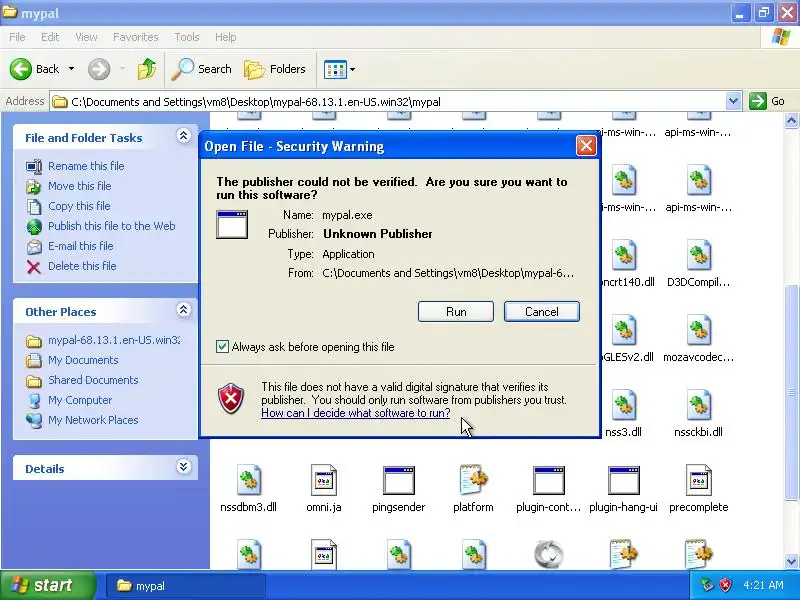This screenshot has width=800, height=600.
Task: Open the File menu
Action: point(17,37)
